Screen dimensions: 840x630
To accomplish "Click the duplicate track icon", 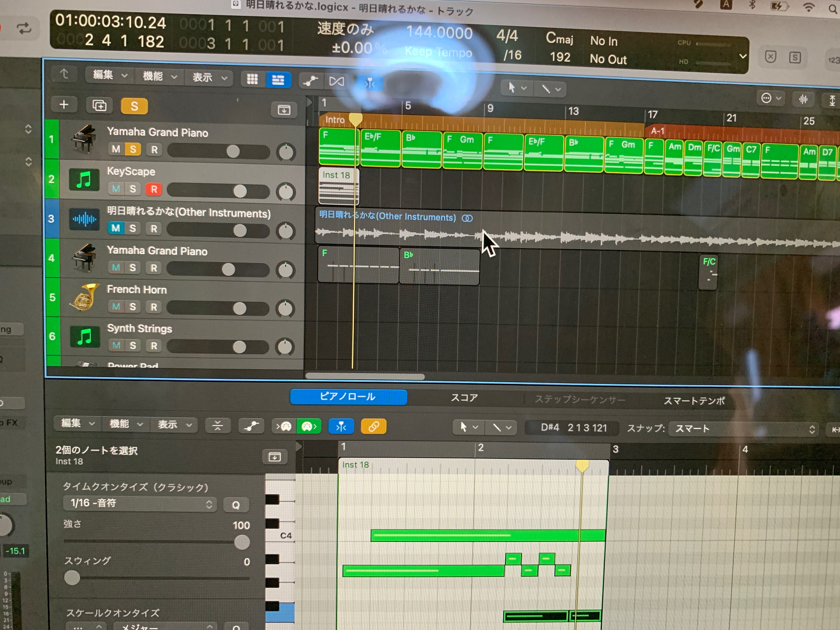I will pyautogui.click(x=99, y=105).
